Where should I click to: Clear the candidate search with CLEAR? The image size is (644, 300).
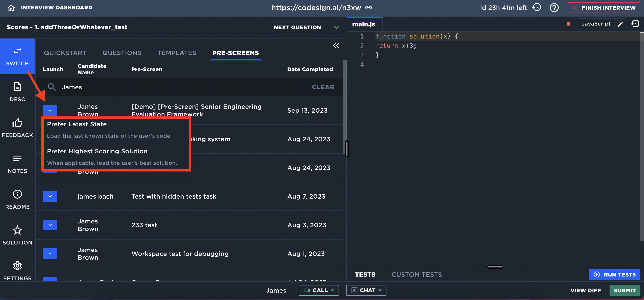click(x=323, y=87)
